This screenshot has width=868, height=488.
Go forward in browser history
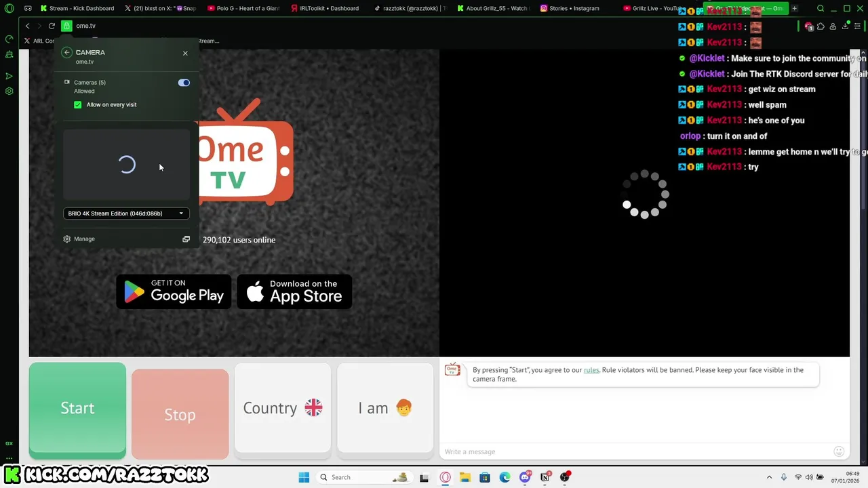(x=39, y=26)
